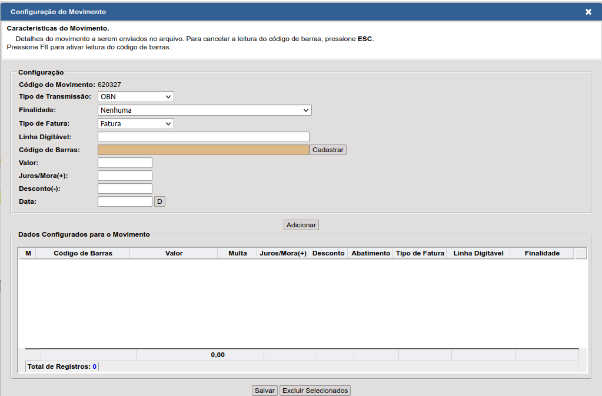Click the D button beside Data

160,201
